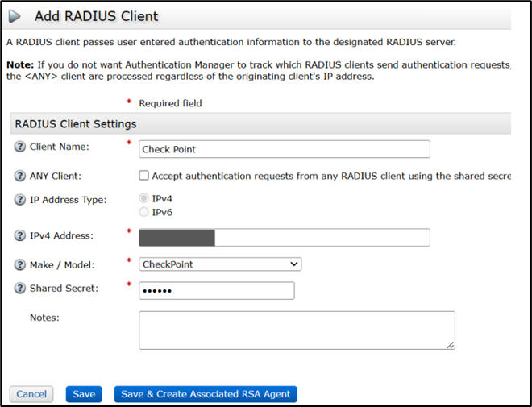Viewport: 532px width, 407px height.
Task: Click the Shared Secret password field
Action: pyautogui.click(x=216, y=291)
